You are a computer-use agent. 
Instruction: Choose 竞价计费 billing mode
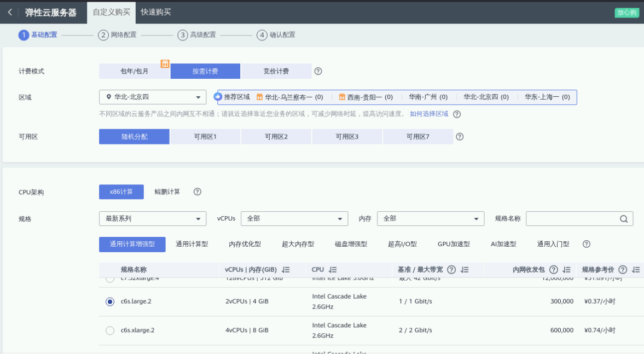[276, 71]
